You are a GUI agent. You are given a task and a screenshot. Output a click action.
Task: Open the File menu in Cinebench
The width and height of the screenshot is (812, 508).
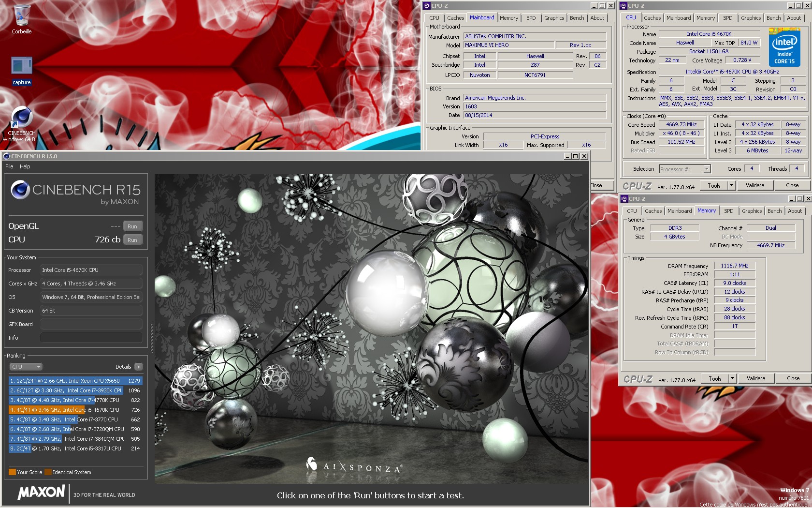coord(9,166)
